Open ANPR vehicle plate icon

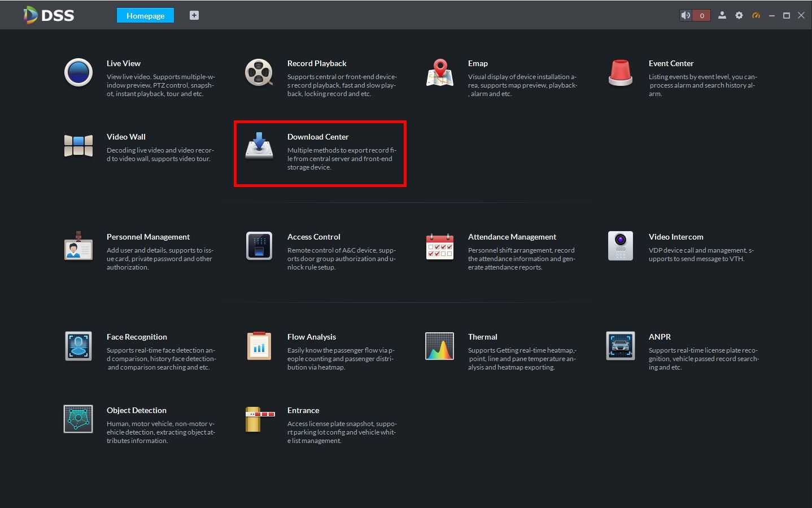pos(620,346)
